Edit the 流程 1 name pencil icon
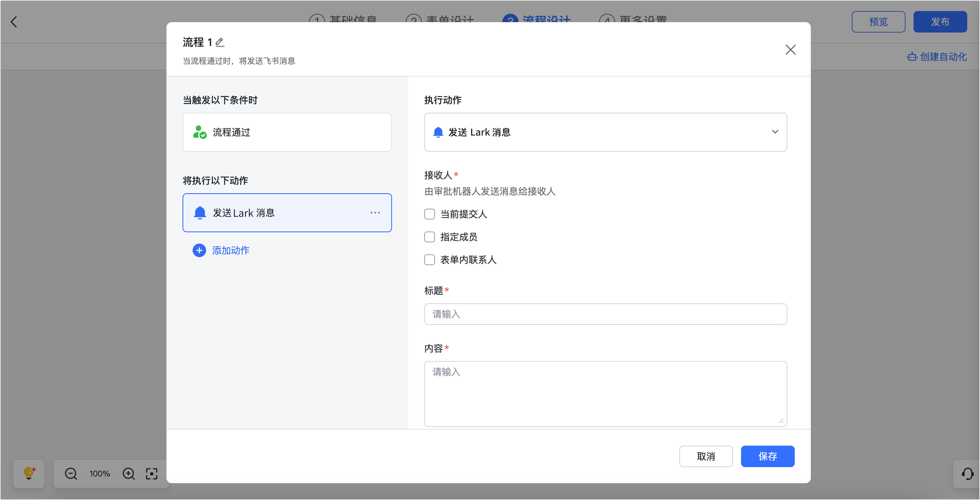 tap(220, 42)
